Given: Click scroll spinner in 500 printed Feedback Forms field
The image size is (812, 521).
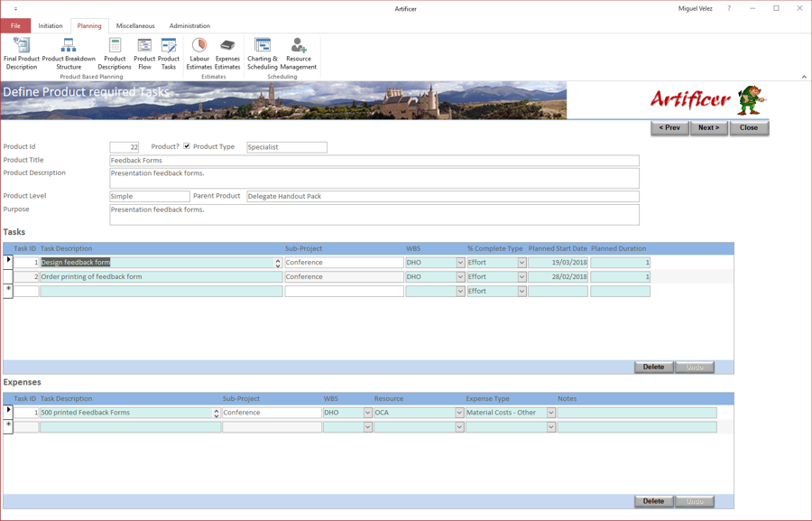Looking at the screenshot, I should tap(217, 413).
